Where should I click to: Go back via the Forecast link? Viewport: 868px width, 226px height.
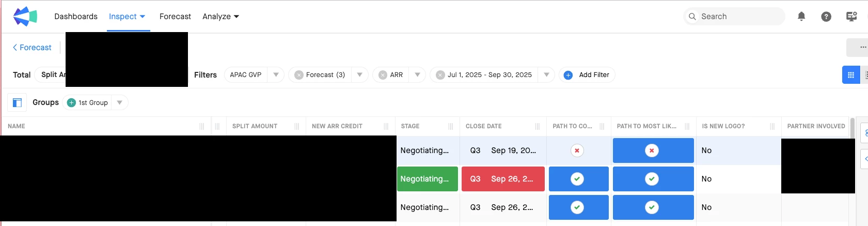pyautogui.click(x=32, y=48)
